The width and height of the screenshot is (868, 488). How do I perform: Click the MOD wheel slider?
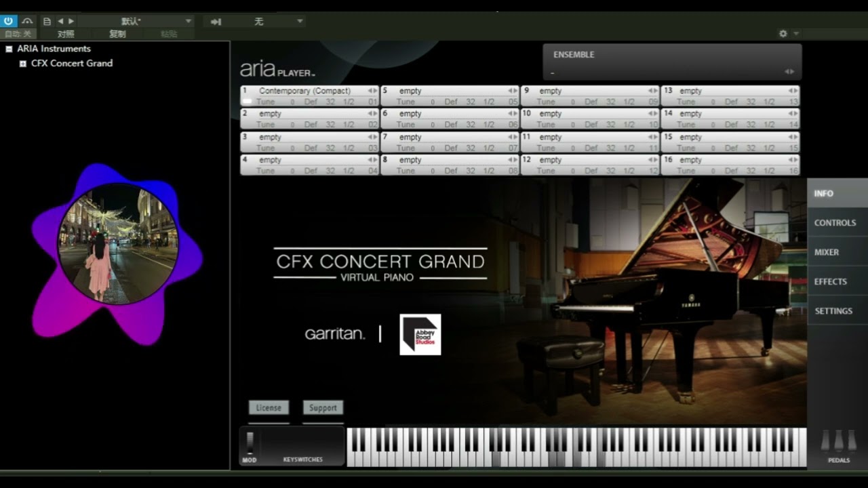250,443
